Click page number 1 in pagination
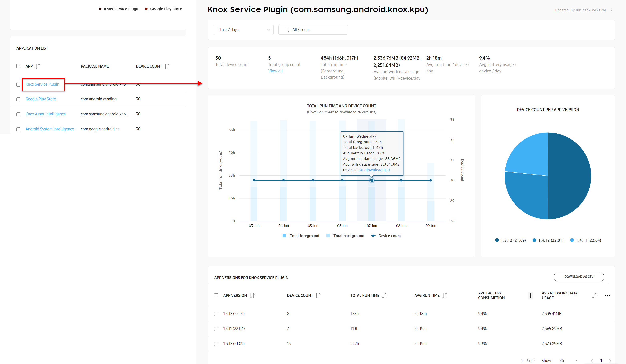 (x=601, y=361)
